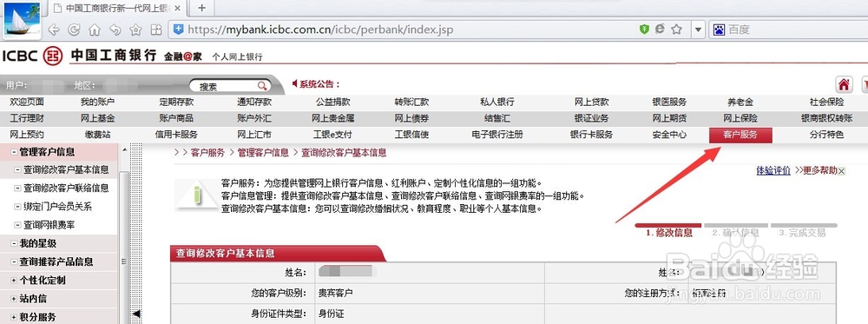Open the 安全中心 menu item

coord(669,135)
